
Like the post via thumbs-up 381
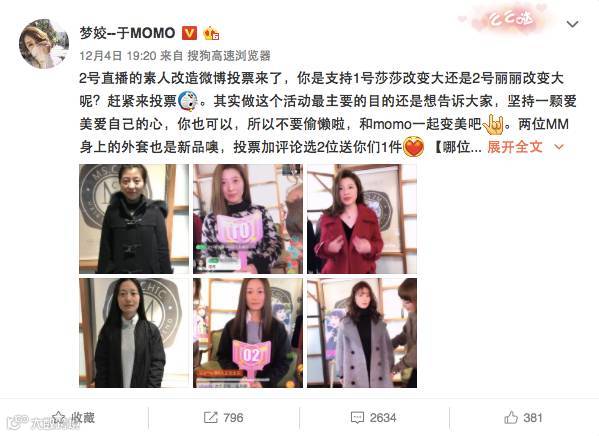tap(511, 417)
